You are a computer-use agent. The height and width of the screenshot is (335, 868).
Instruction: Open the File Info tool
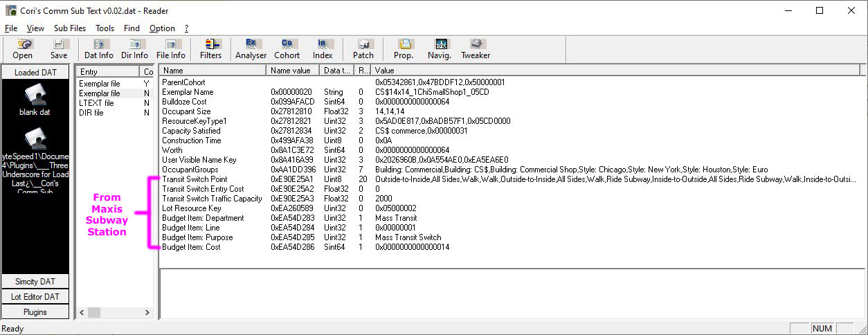[171, 49]
